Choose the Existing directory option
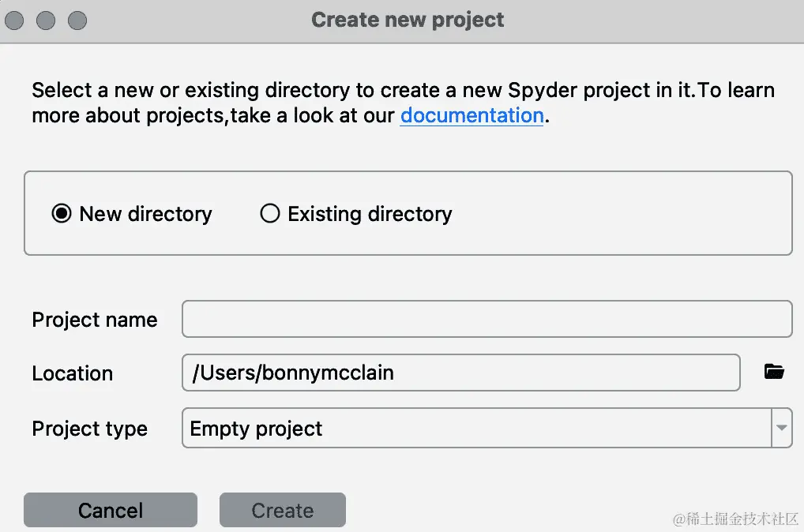The height and width of the screenshot is (532, 804). point(270,214)
